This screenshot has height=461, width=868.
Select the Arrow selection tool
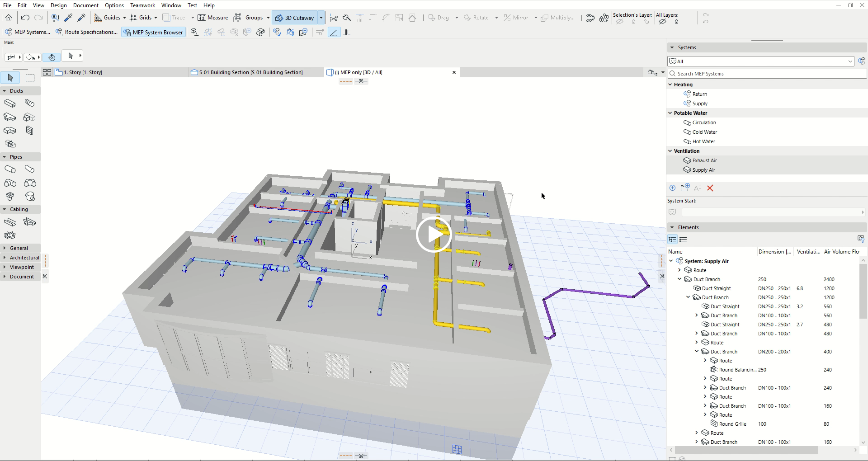coord(10,78)
